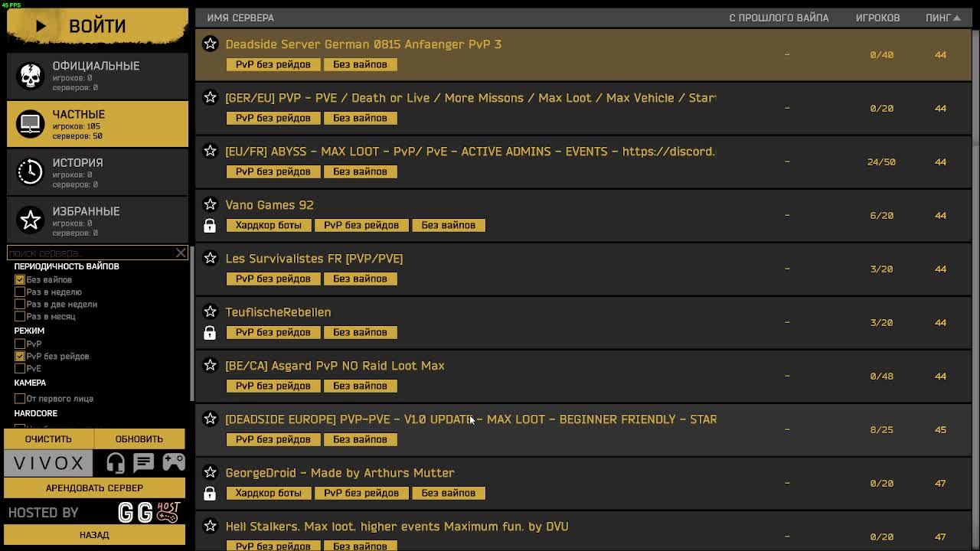
Task: Star the [DEADSIDE EUROPE] PVP-PVE server
Action: [x=210, y=419]
